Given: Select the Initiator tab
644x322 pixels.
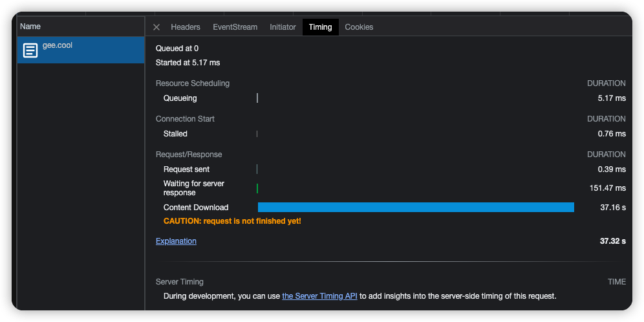Looking at the screenshot, I should tap(283, 27).
